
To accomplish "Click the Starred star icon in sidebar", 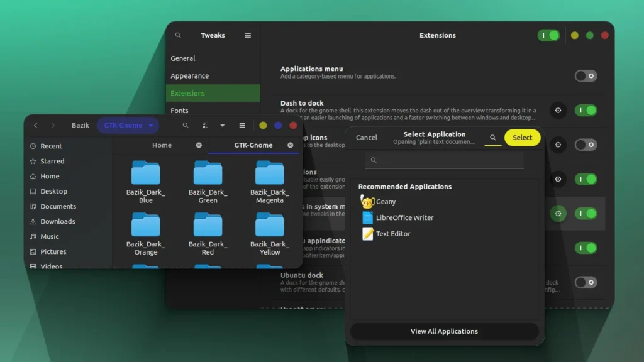I will tap(33, 162).
